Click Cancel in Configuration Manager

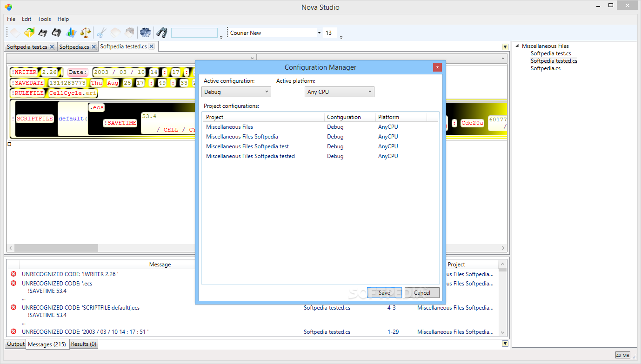coord(422,292)
